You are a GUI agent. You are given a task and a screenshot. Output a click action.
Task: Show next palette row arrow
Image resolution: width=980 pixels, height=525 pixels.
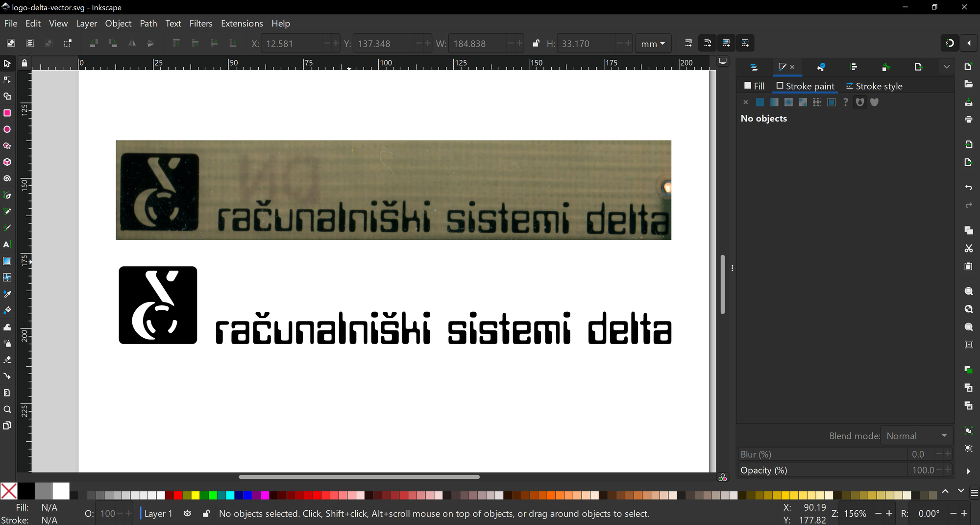coord(960,491)
